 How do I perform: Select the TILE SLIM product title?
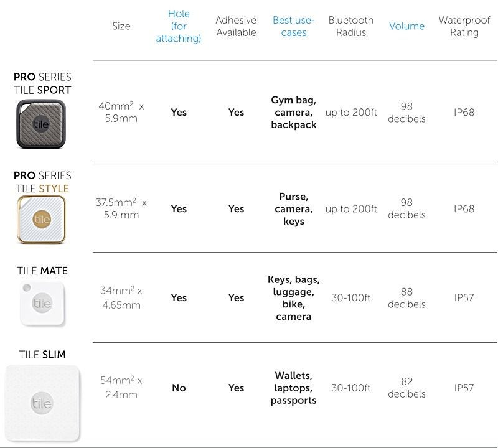pyautogui.click(x=42, y=355)
